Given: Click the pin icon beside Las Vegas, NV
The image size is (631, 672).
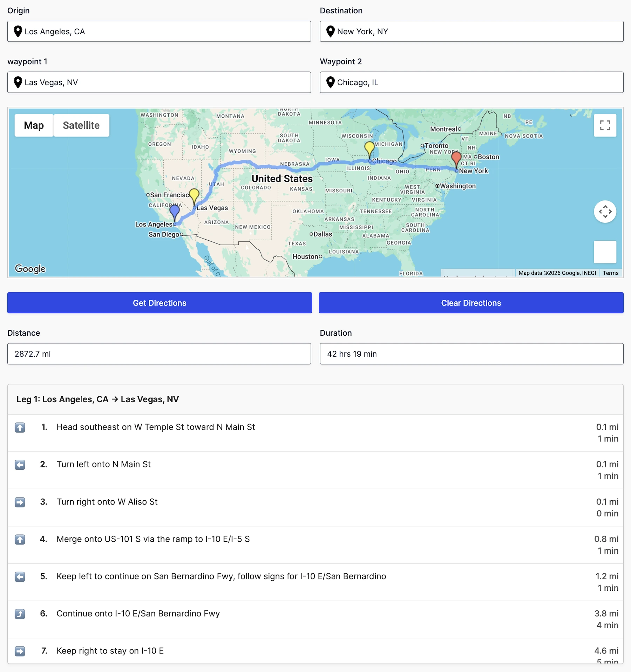Looking at the screenshot, I should (x=18, y=82).
